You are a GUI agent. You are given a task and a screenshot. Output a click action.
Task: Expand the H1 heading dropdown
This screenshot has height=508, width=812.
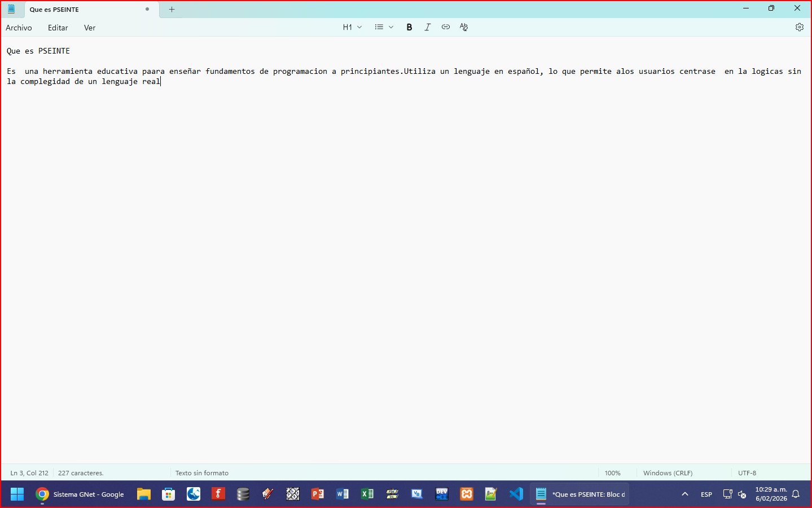[352, 27]
